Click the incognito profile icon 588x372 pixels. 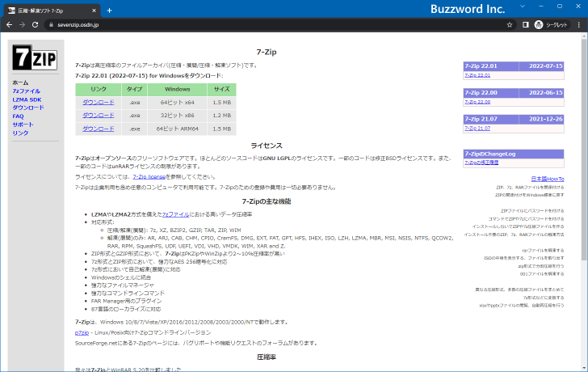click(x=539, y=25)
